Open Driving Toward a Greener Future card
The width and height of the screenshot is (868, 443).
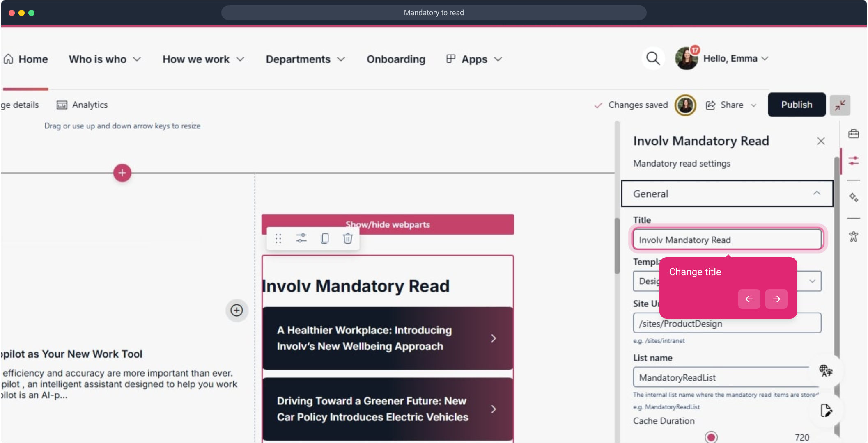tap(387, 409)
